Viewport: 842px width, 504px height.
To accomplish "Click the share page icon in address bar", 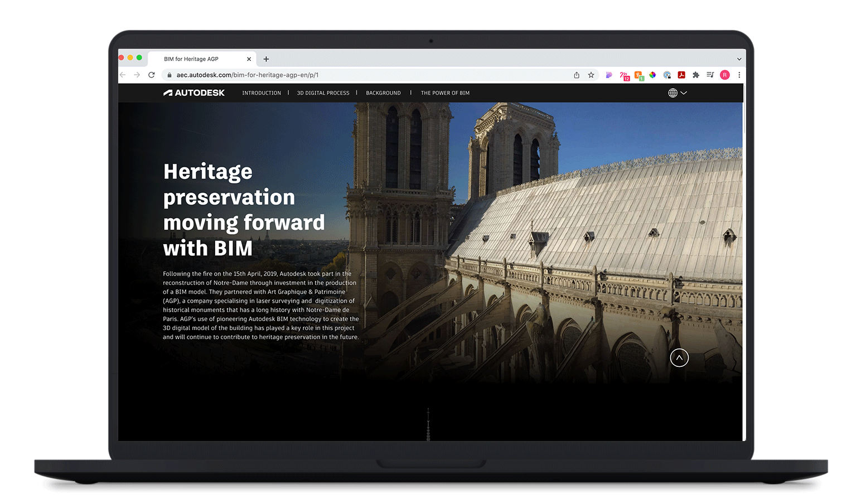I will point(577,75).
